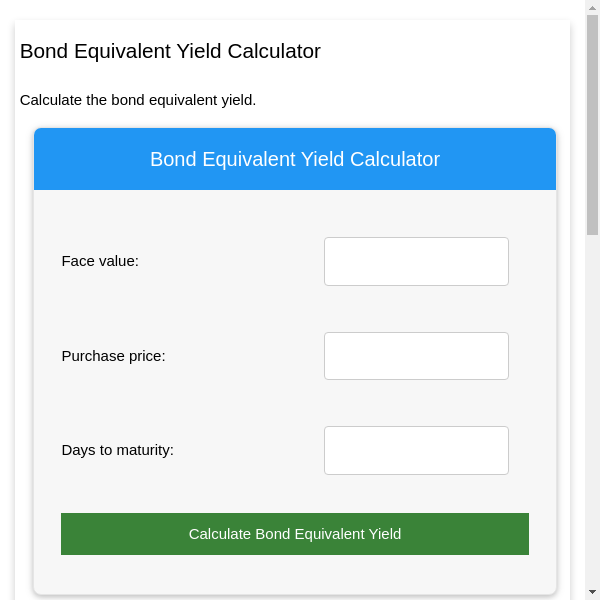Click the scrollbar down arrow
The image size is (600, 600).
point(592,592)
